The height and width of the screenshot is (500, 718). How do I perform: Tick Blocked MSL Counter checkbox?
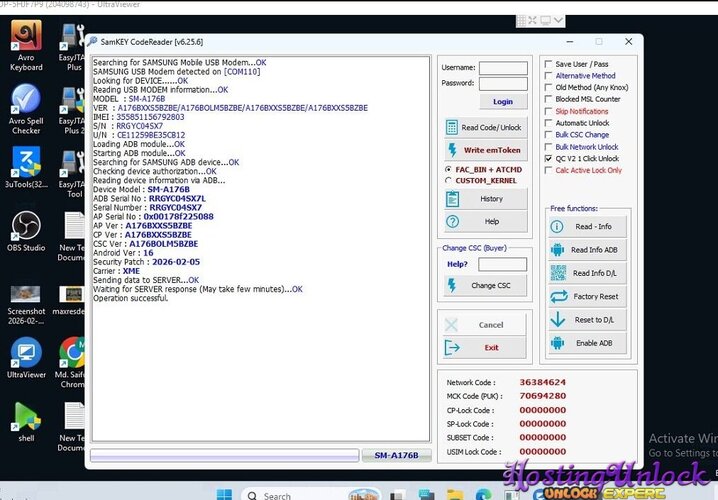pyautogui.click(x=548, y=99)
